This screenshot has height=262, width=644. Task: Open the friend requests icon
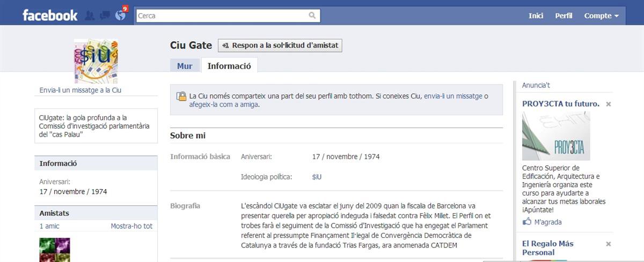point(90,16)
